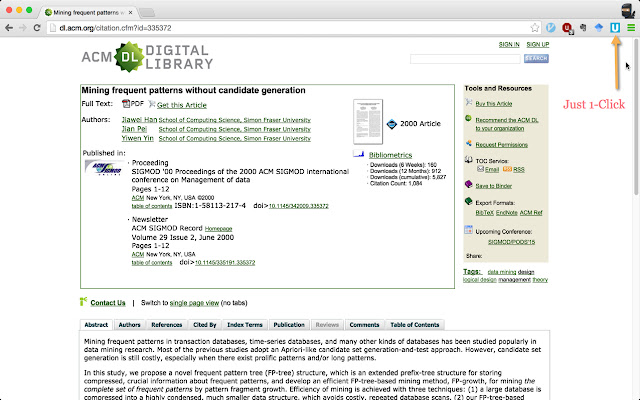Image resolution: width=640 pixels, height=400 pixels.
Task: Click the ACM SIGMOD proceedings logo
Action: click(x=103, y=167)
